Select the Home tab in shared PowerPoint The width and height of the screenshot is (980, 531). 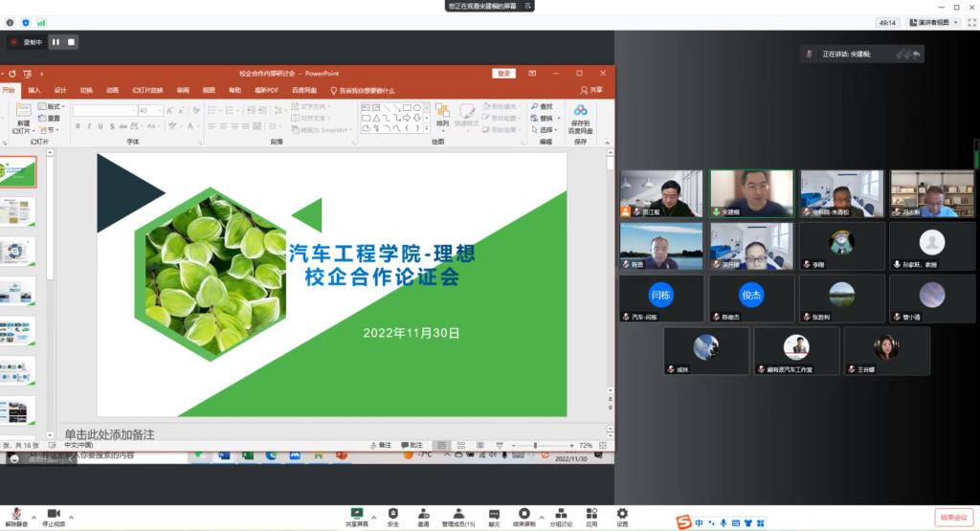8,90
